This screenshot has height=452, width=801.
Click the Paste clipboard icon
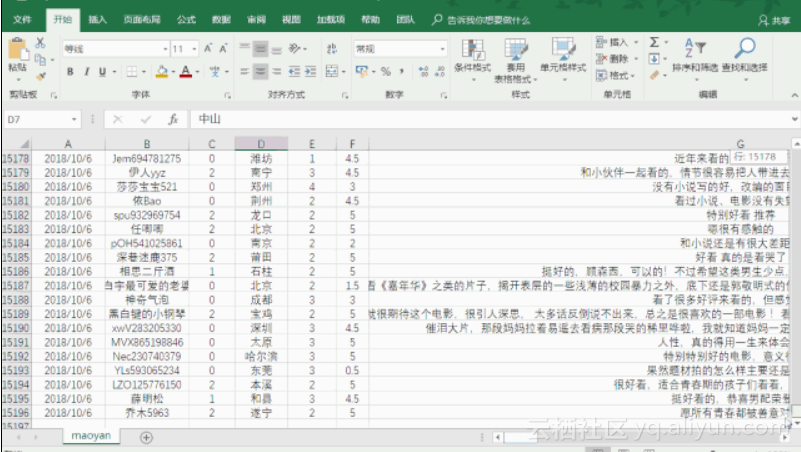pyautogui.click(x=17, y=50)
